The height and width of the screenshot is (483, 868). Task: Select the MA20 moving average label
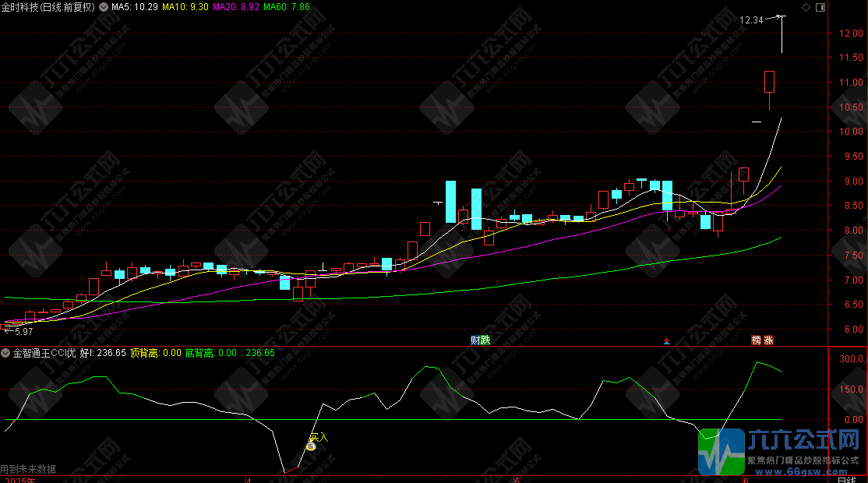coord(237,7)
